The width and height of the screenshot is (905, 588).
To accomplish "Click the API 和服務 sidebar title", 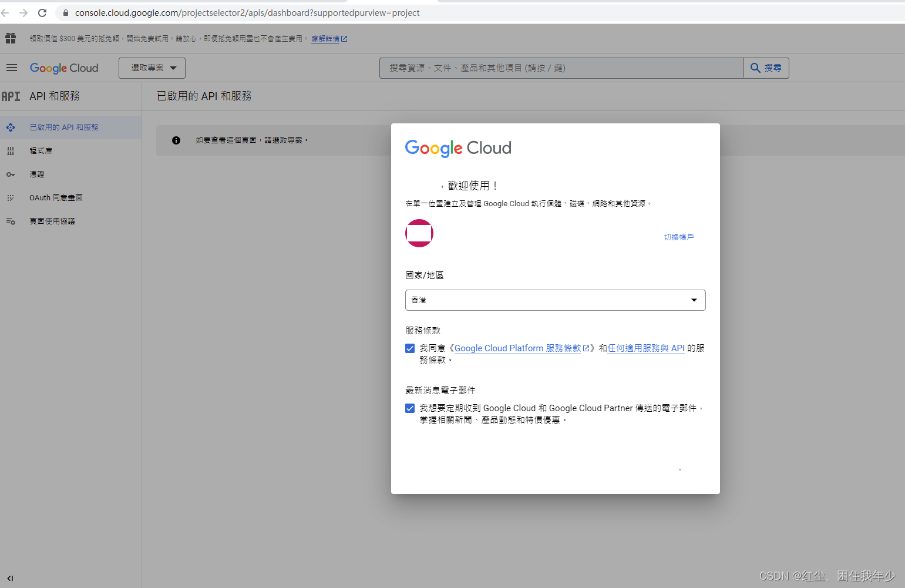I will coord(55,96).
